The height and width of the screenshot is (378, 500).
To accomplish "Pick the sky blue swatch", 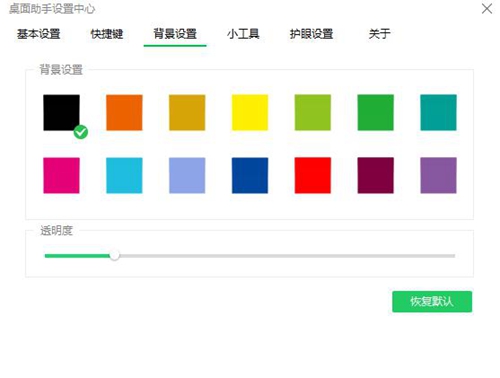I will 124,176.
